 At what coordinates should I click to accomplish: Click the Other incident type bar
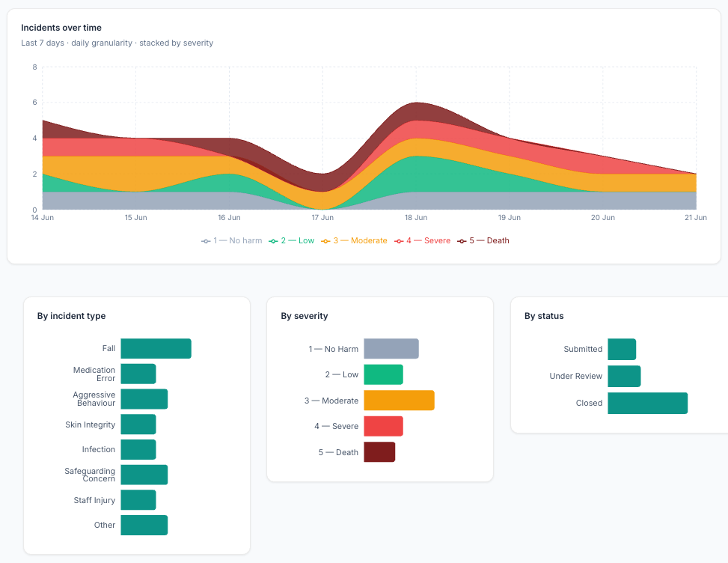tap(144, 525)
